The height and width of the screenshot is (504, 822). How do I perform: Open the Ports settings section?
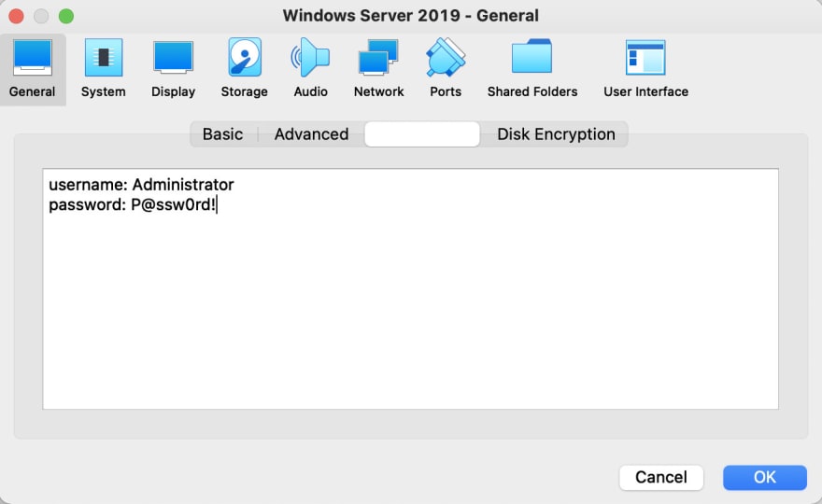click(x=446, y=70)
